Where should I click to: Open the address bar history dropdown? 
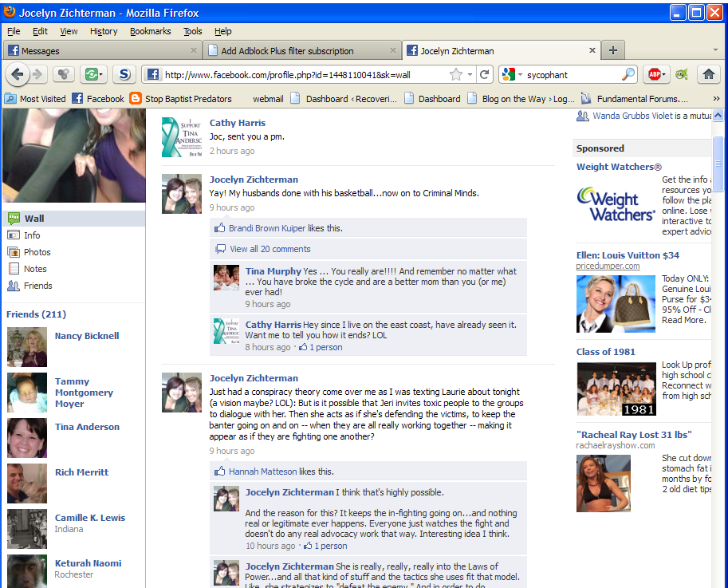[470, 74]
